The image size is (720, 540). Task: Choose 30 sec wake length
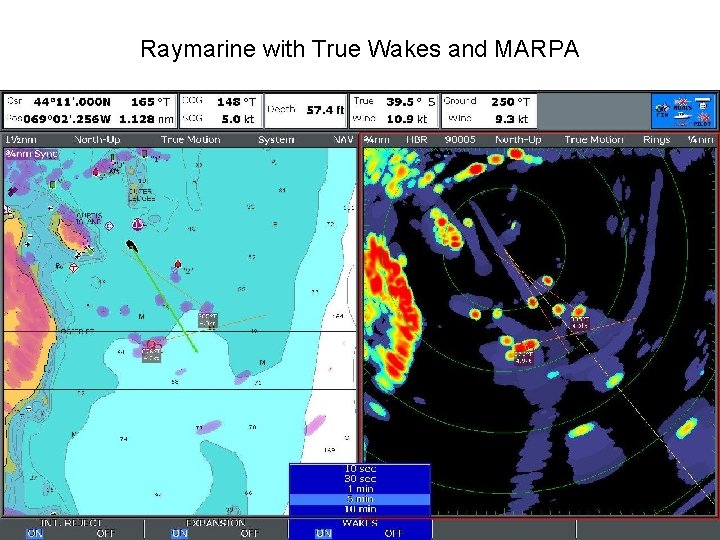tap(360, 478)
